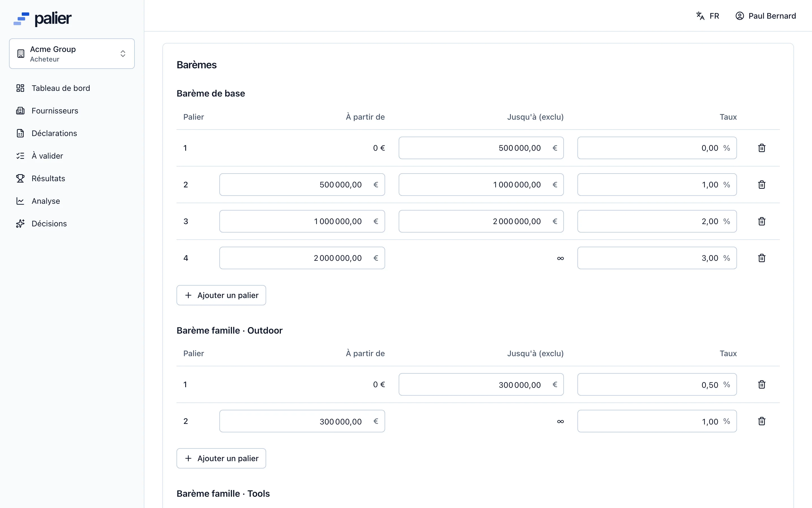The height and width of the screenshot is (508, 812).
Task: Open the Résultats page
Action: [x=72, y=178]
